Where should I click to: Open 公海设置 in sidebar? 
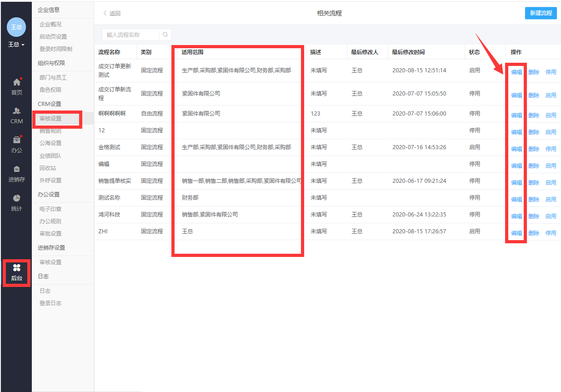point(50,143)
